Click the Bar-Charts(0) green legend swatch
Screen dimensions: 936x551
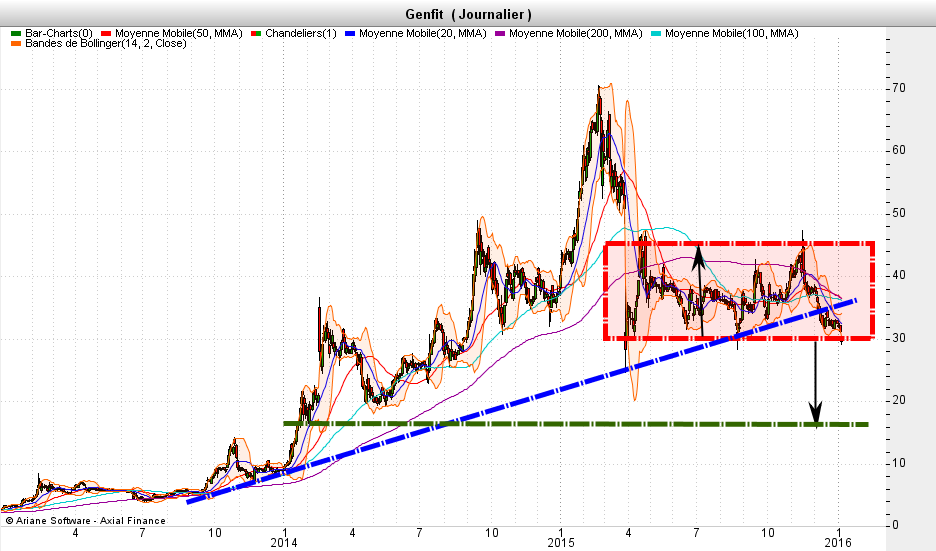tap(16, 34)
